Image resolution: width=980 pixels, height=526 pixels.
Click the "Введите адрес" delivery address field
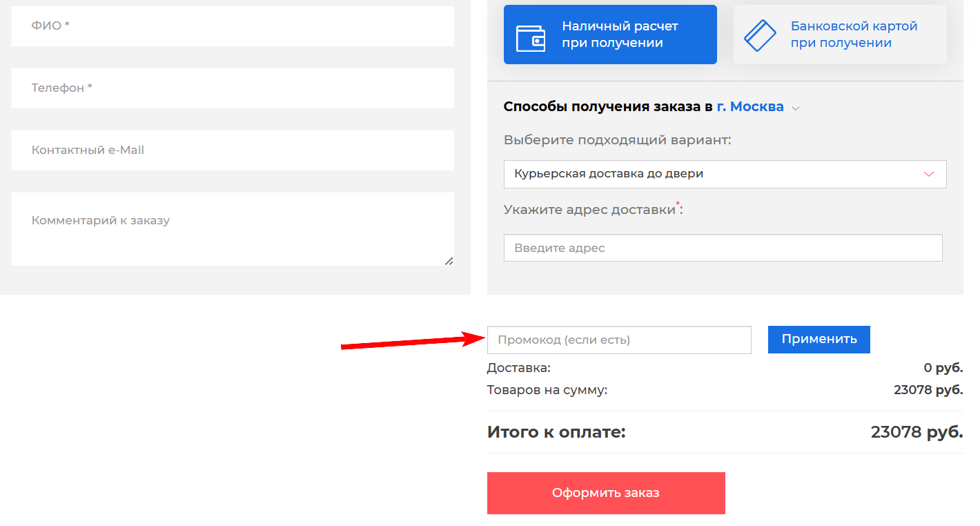point(723,248)
